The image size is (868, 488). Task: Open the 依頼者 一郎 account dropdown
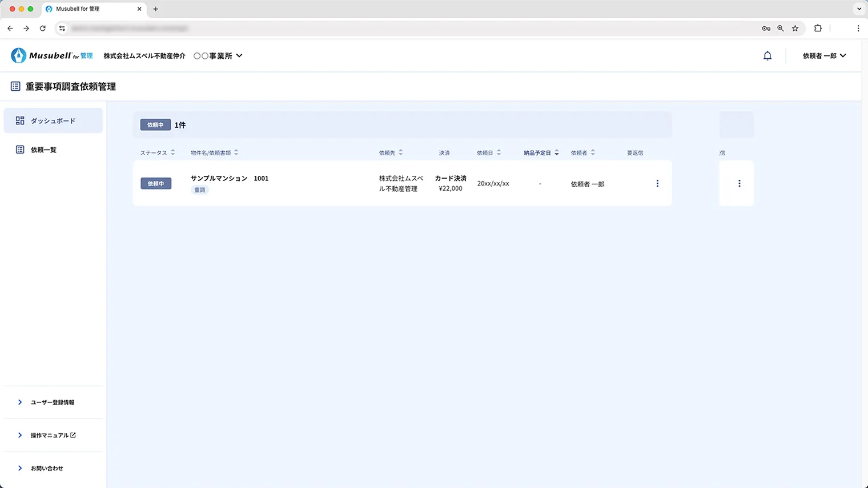click(x=824, y=55)
